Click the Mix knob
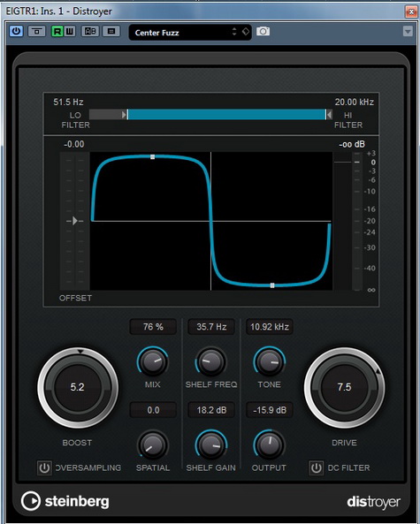This screenshot has height=524, width=420. coord(153,362)
